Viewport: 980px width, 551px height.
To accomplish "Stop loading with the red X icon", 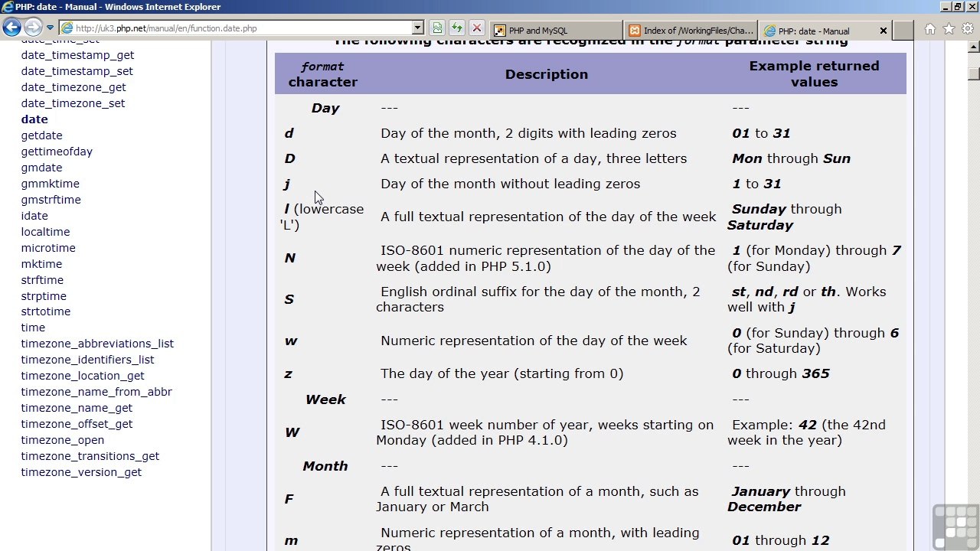I will point(477,28).
